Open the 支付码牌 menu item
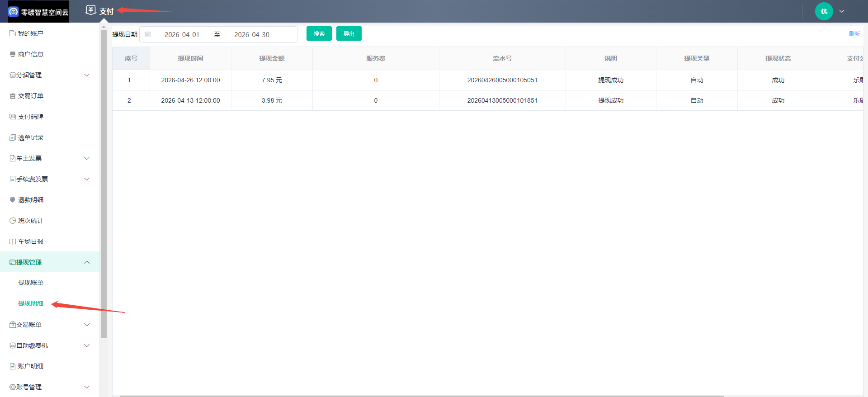Screen dimensions: 868x397 tap(50, 117)
